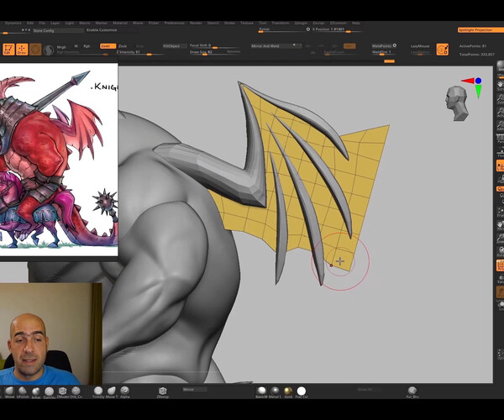Select the For_Brush icon at bottom right
The height and width of the screenshot is (420, 504).
pyautogui.click(x=412, y=391)
